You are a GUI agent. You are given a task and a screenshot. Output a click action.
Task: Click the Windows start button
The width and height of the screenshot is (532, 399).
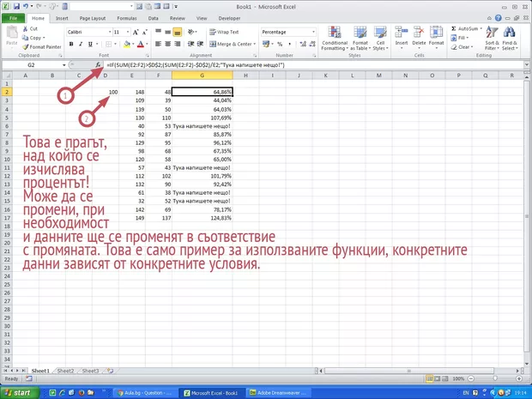[20, 393]
